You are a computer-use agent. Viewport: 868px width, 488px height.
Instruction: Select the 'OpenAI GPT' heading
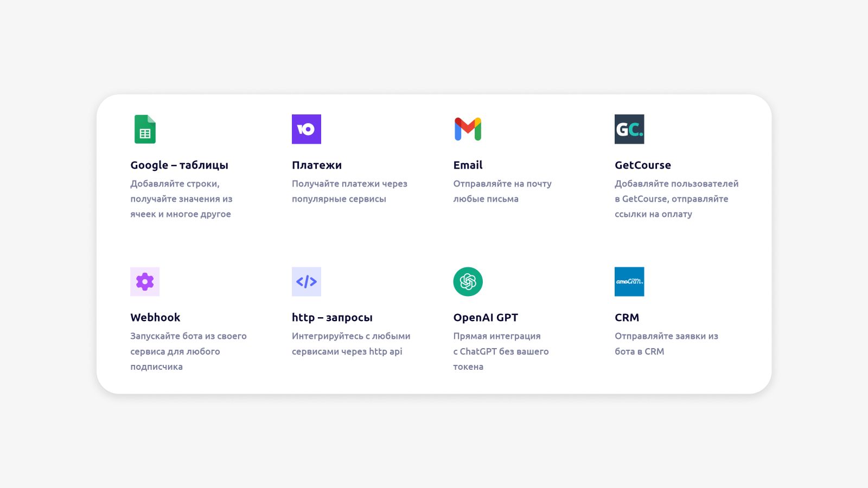click(486, 318)
